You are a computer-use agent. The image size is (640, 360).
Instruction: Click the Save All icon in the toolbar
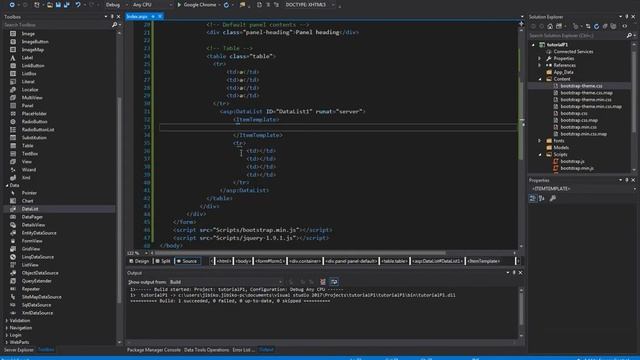pos(67,5)
